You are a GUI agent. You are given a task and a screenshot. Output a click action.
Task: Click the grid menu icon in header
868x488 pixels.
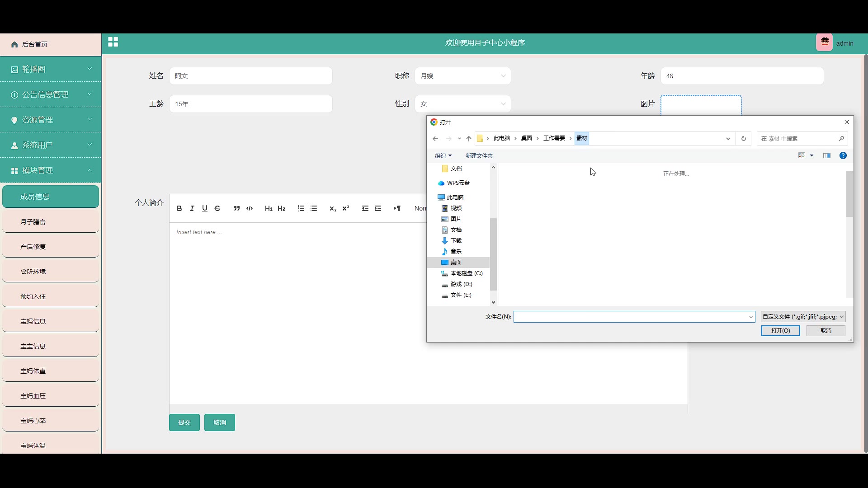click(113, 42)
